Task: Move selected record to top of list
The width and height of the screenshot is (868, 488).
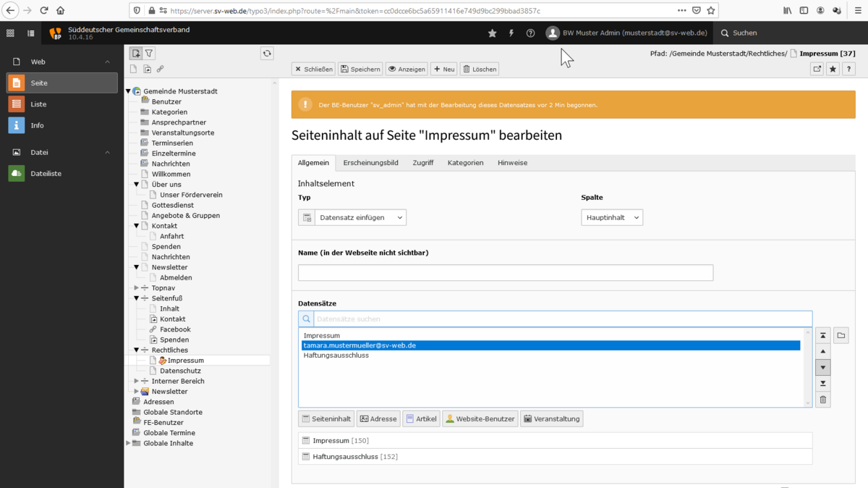Action: pos(823,336)
